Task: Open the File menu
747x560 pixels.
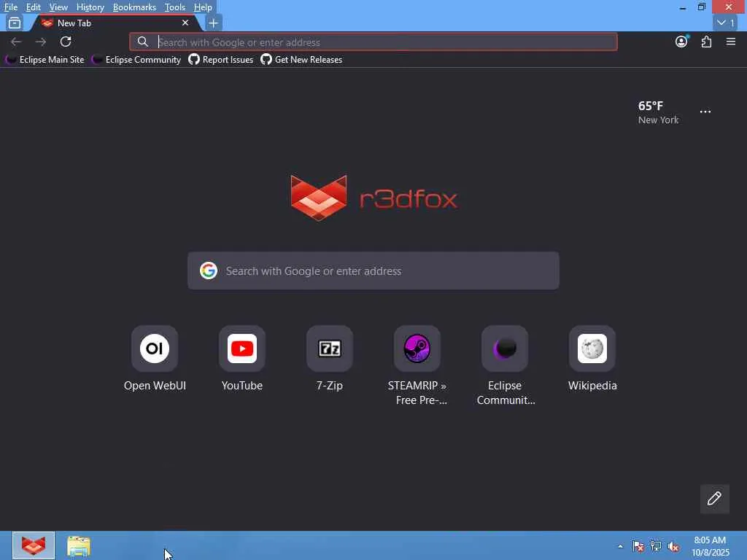Action: [x=10, y=7]
